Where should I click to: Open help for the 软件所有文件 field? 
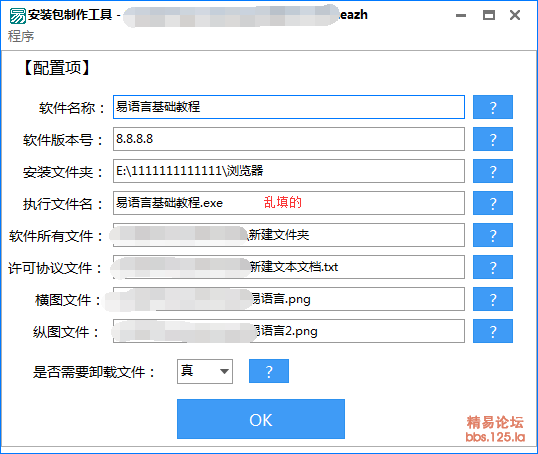pos(493,235)
